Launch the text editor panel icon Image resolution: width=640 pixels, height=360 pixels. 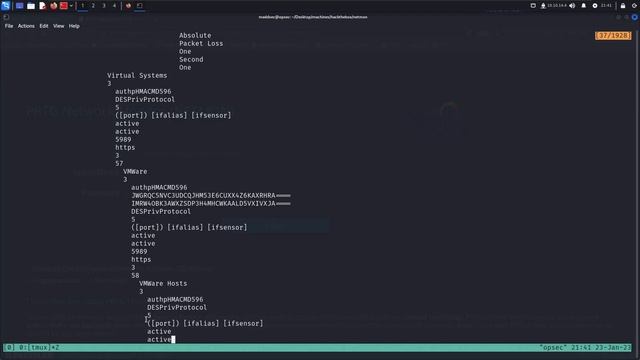[x=42, y=6]
